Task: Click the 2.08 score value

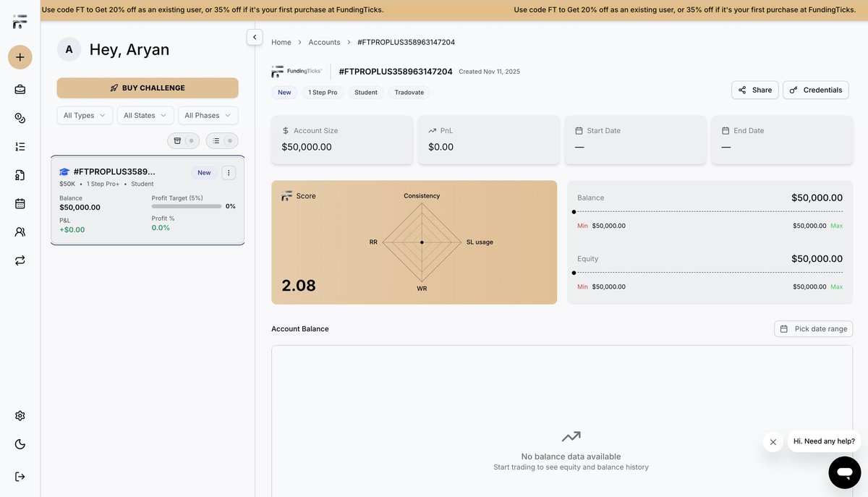Action: click(x=299, y=286)
